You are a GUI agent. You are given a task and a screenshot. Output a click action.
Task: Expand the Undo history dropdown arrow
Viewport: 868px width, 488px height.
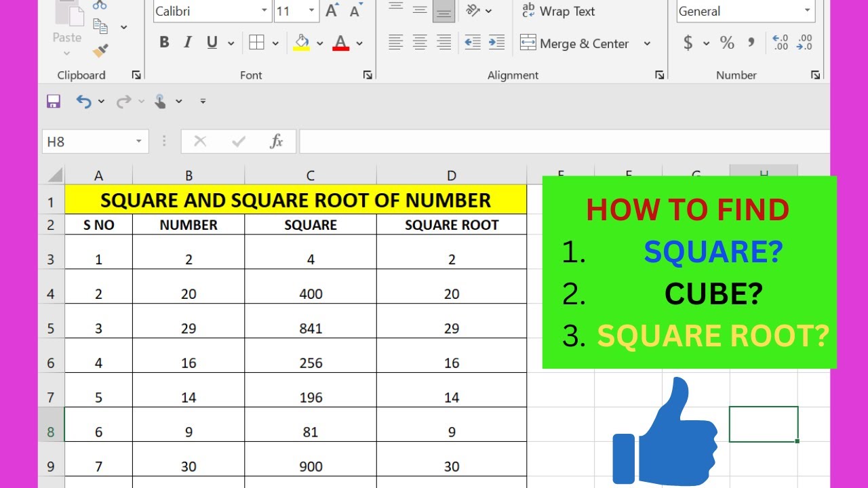click(101, 102)
